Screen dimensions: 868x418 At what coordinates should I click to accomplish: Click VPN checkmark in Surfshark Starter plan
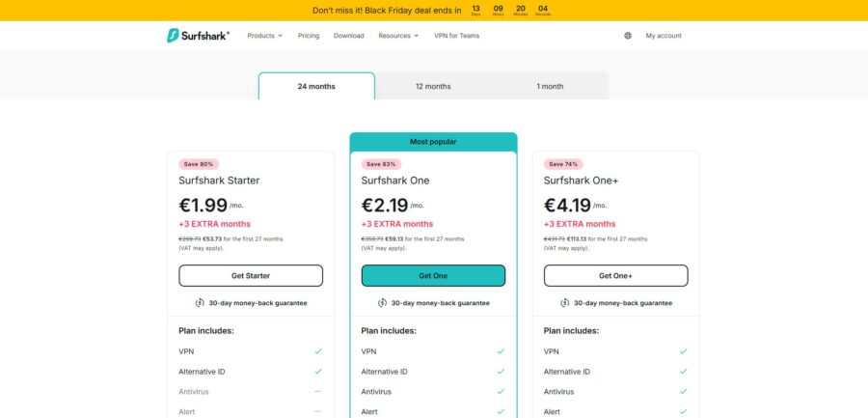(x=318, y=351)
